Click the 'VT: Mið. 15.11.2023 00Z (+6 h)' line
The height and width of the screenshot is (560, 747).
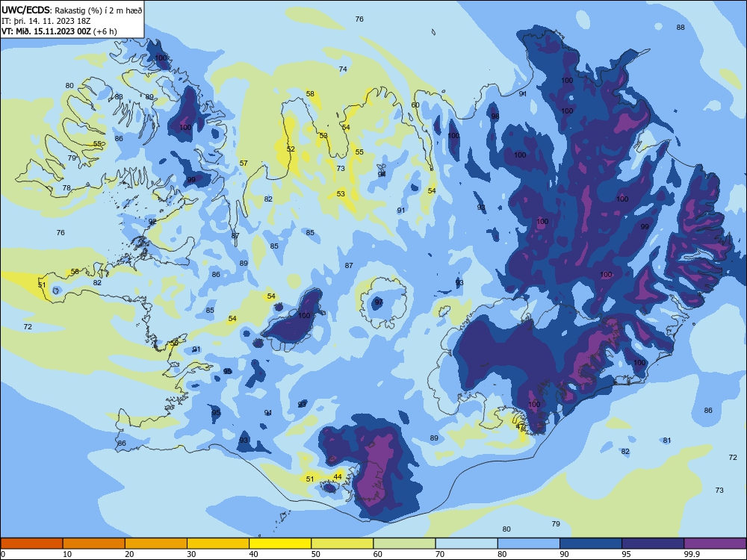click(x=59, y=31)
